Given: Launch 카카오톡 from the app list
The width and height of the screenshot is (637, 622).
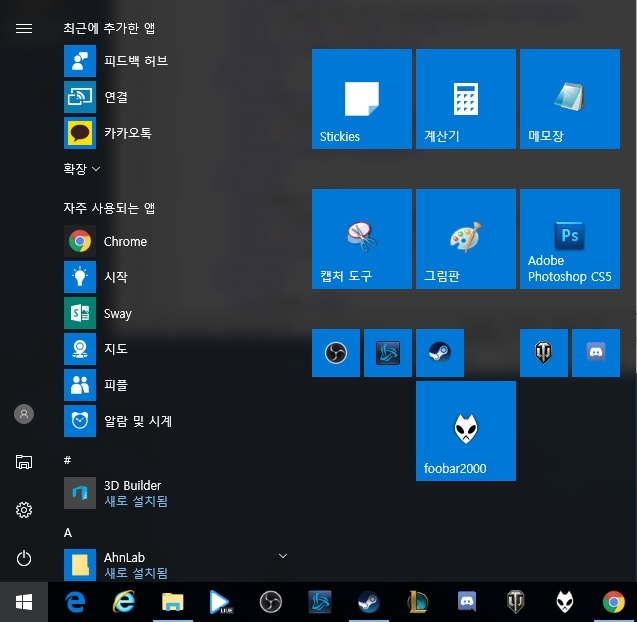Looking at the screenshot, I should pyautogui.click(x=175, y=133).
